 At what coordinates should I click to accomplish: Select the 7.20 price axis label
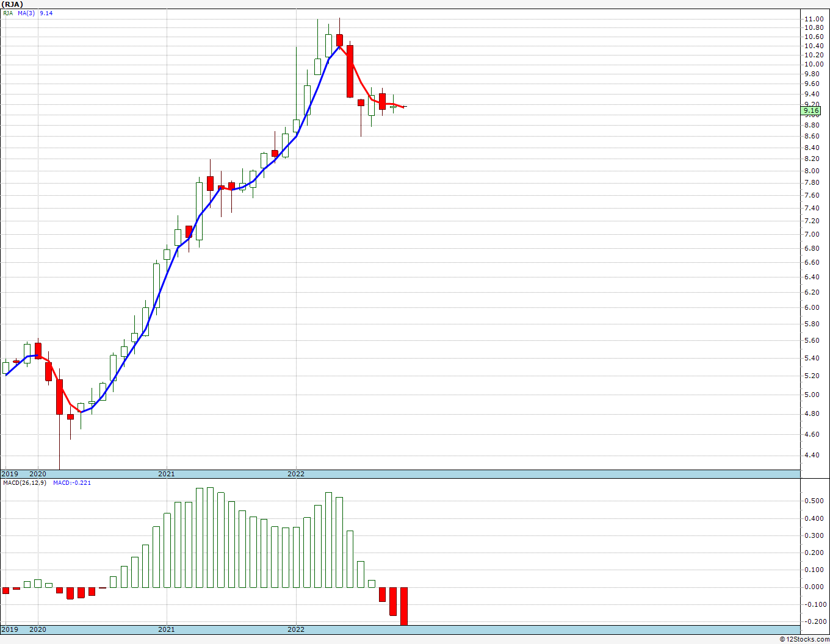(x=812, y=221)
